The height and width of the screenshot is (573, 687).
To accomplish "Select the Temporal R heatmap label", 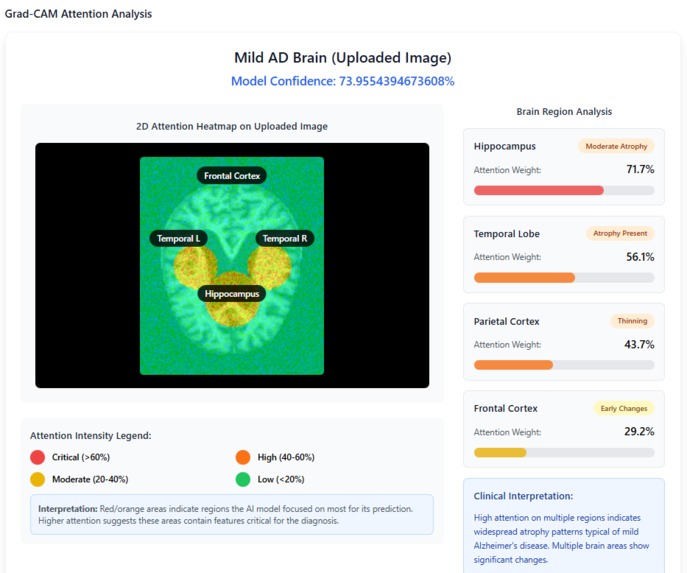I will click(x=285, y=238).
